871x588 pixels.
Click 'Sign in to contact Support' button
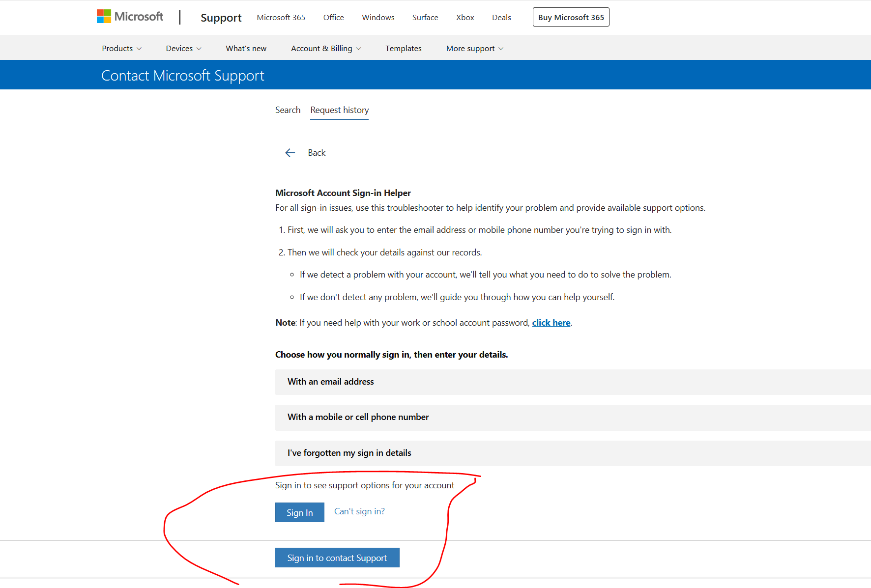click(x=337, y=558)
